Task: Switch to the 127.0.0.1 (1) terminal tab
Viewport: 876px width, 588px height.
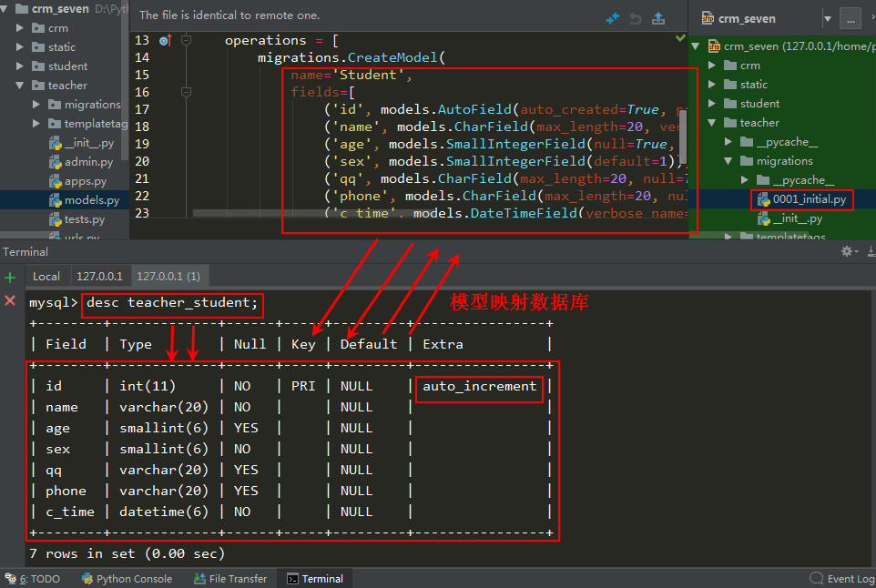Action: pyautogui.click(x=168, y=277)
